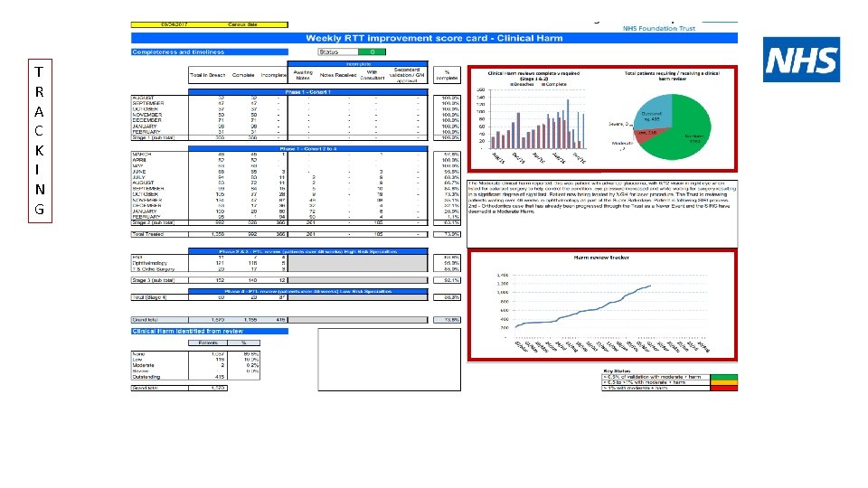Select the '> 1% with moderate + harm' key row

pyautogui.click(x=656, y=388)
